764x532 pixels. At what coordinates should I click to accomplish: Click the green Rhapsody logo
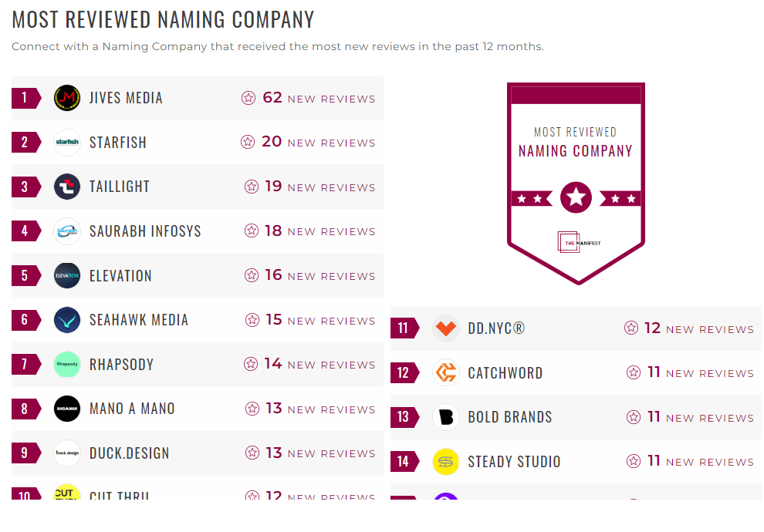[x=67, y=365]
